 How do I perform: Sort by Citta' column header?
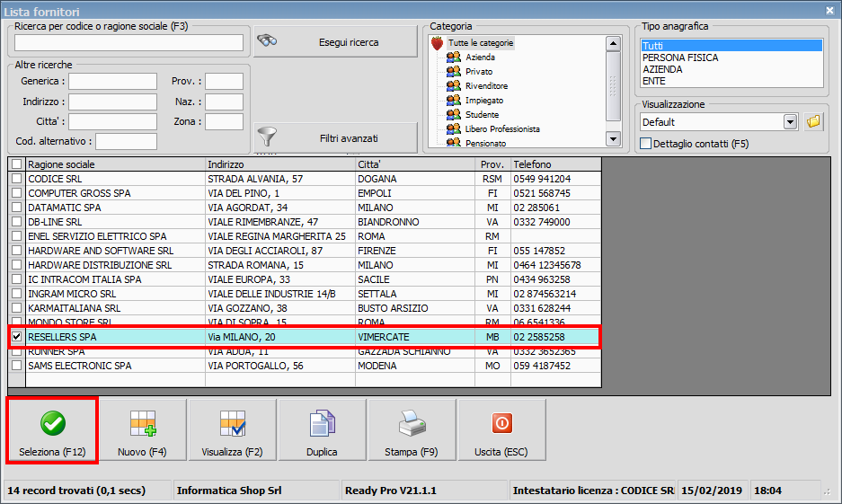[x=415, y=164]
